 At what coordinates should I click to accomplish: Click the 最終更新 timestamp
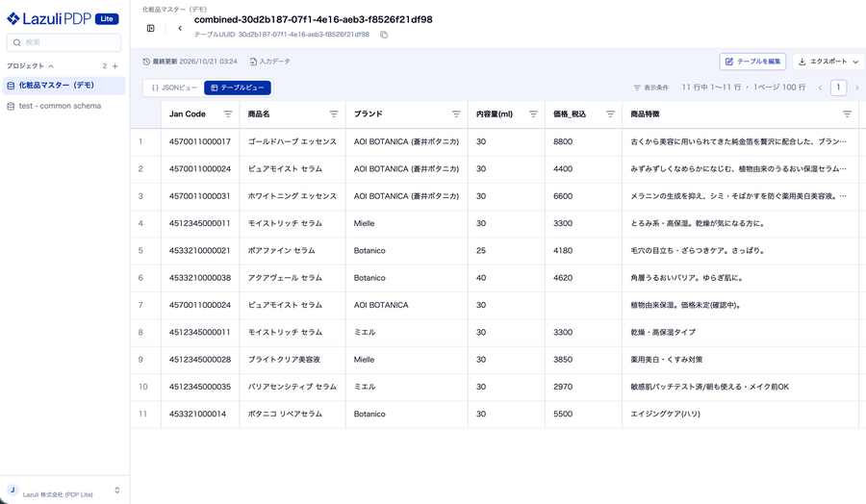coord(190,62)
